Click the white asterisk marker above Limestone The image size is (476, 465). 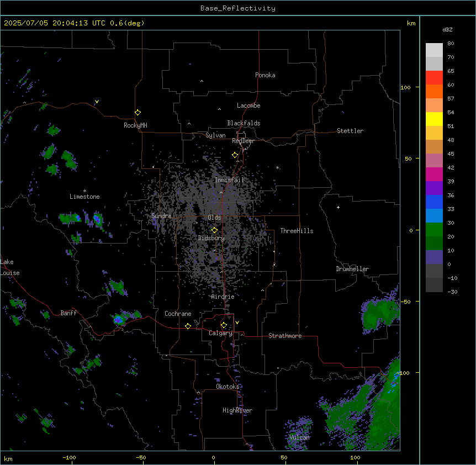click(x=84, y=191)
